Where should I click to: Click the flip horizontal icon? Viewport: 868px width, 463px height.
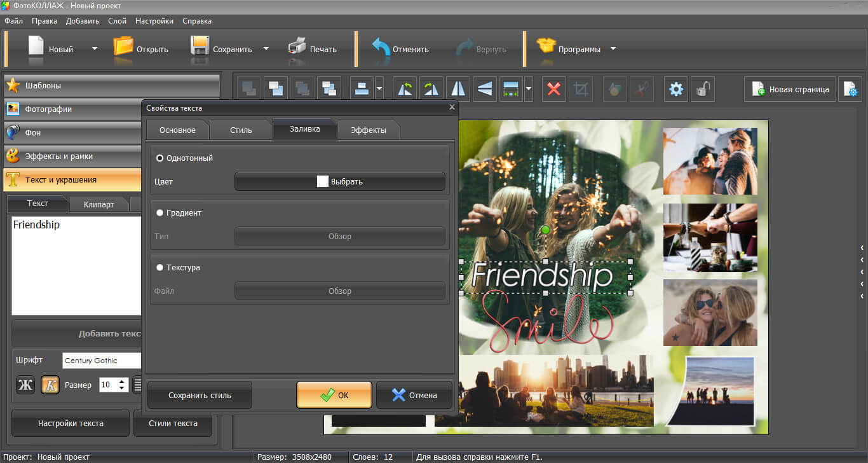tap(458, 89)
